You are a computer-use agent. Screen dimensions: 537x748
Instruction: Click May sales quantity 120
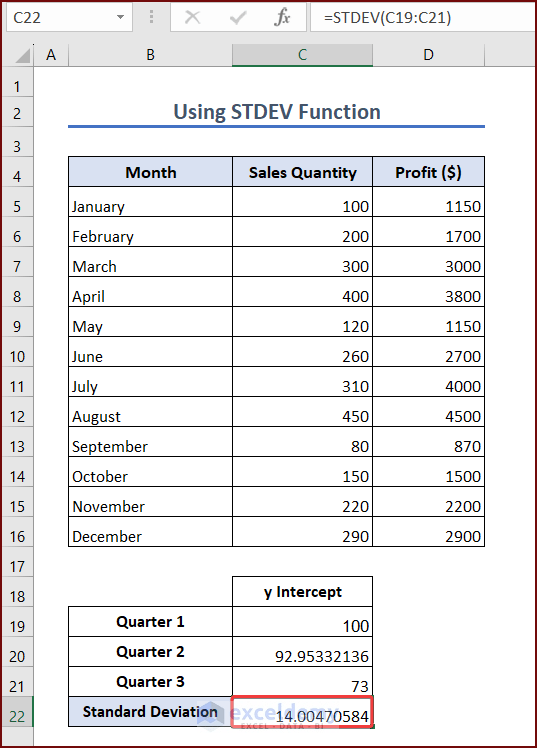tap(302, 322)
